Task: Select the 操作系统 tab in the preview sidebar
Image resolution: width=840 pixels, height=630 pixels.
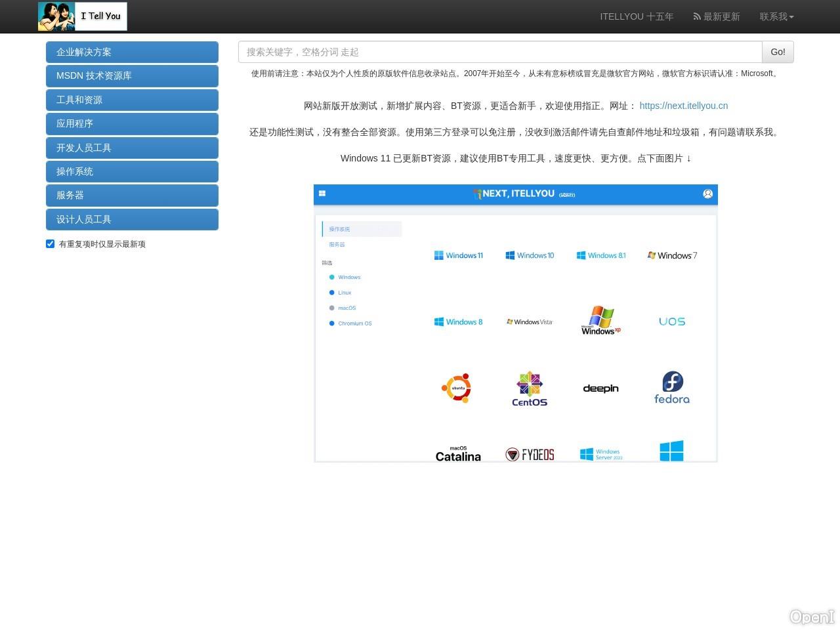Action: (339, 229)
